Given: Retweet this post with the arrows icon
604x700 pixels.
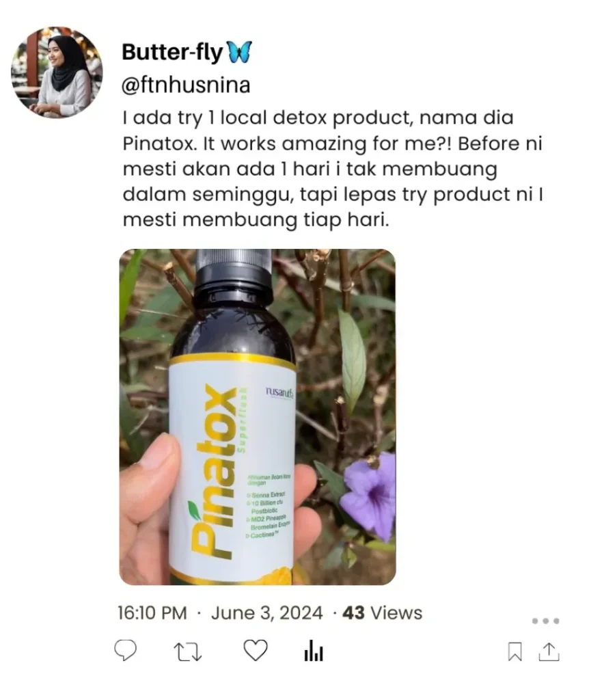Looking at the screenshot, I should tap(187, 651).
